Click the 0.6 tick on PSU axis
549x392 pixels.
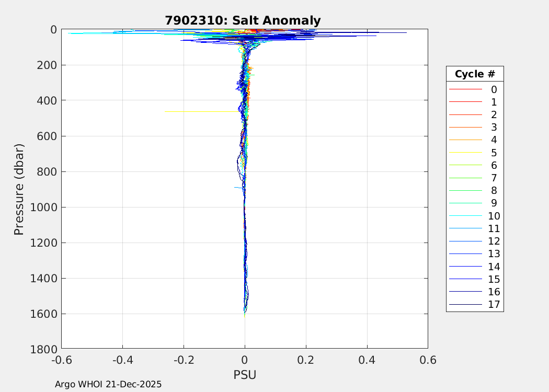428,360
